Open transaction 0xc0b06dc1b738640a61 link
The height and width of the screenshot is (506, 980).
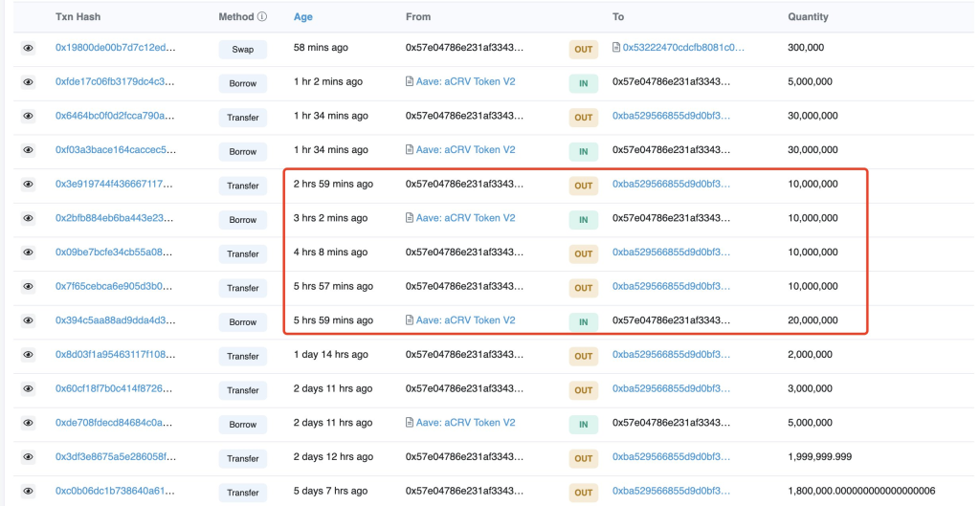(115, 491)
